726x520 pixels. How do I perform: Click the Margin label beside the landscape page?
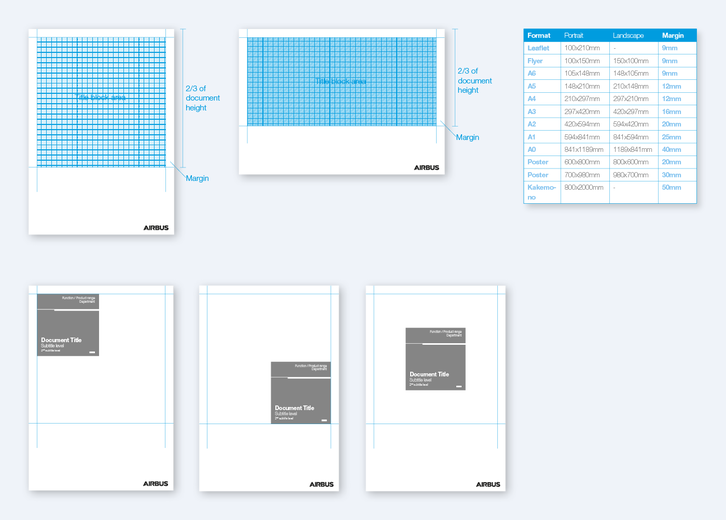467,137
